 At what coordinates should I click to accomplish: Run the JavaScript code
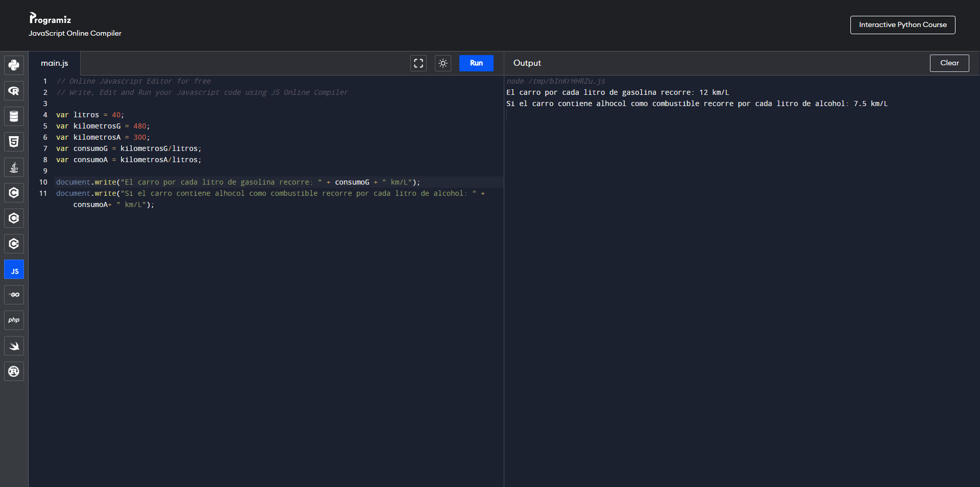click(x=476, y=63)
